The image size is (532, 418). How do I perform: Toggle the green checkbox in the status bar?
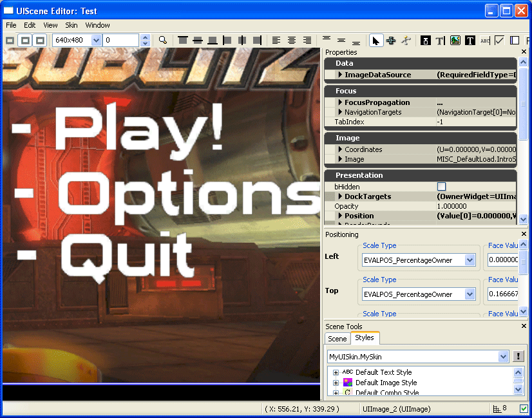(x=523, y=408)
